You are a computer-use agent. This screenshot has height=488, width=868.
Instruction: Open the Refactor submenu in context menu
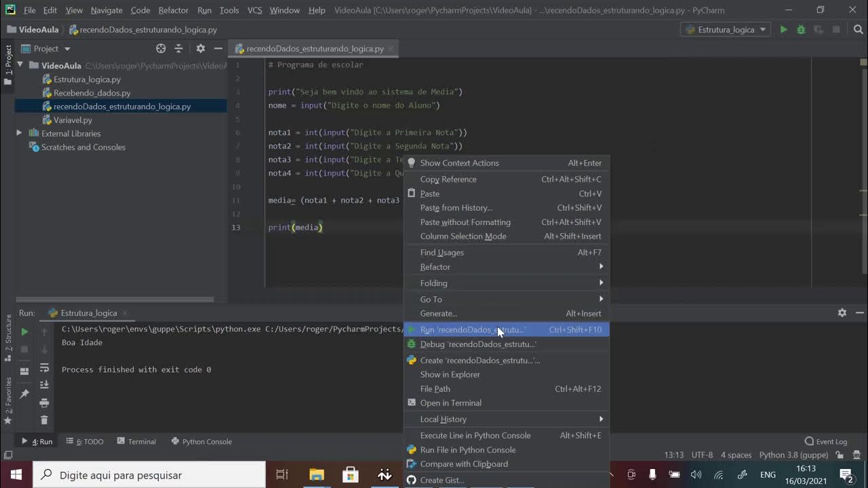pos(507,267)
